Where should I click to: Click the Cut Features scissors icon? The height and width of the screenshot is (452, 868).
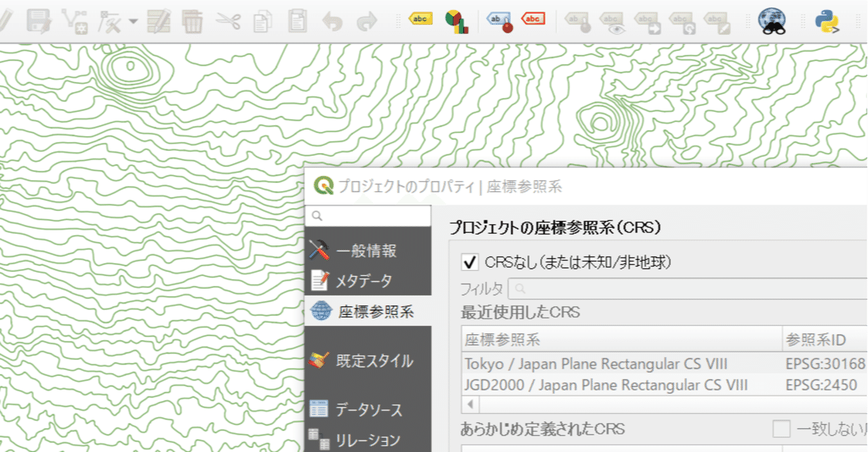tap(229, 21)
